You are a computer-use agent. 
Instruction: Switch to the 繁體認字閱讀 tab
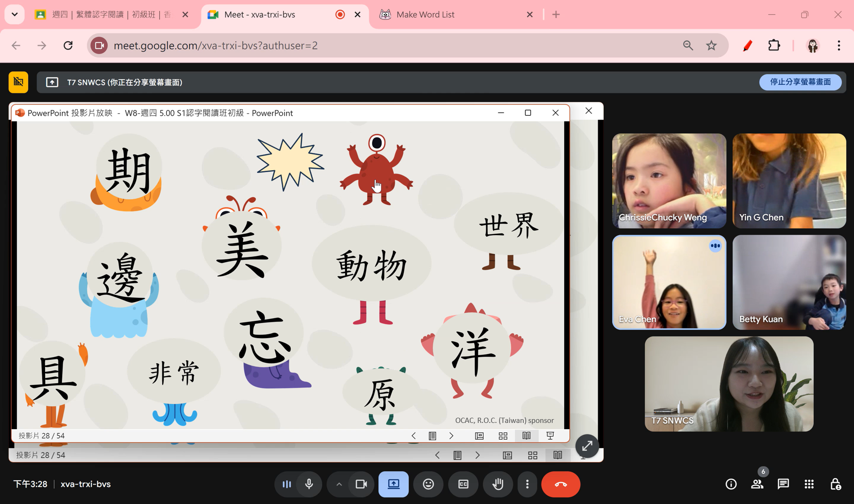[104, 14]
